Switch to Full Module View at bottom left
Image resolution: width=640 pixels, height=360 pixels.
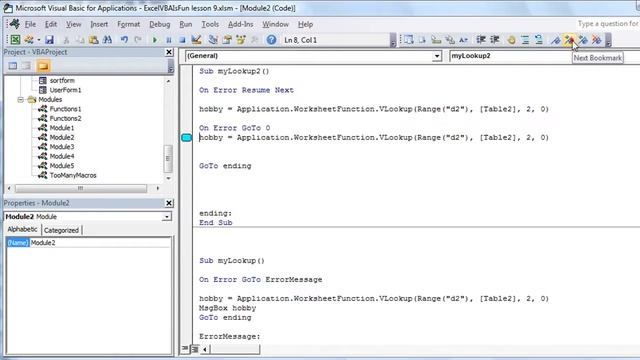point(195,349)
